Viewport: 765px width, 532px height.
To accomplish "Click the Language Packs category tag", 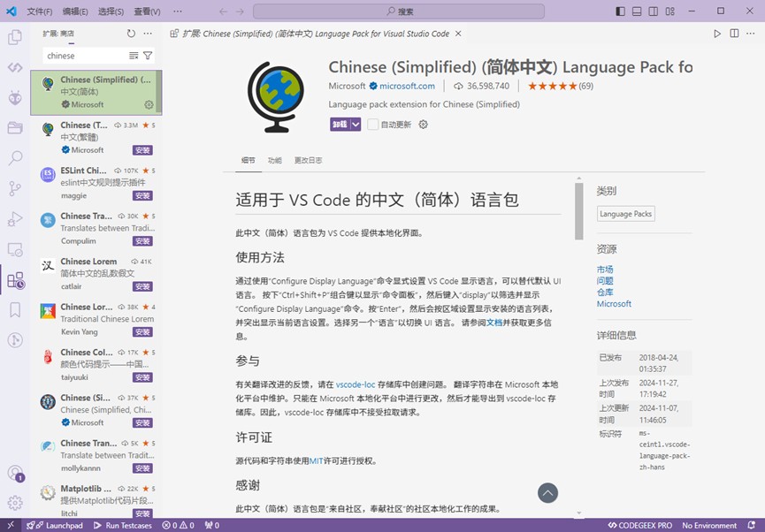I will (625, 214).
